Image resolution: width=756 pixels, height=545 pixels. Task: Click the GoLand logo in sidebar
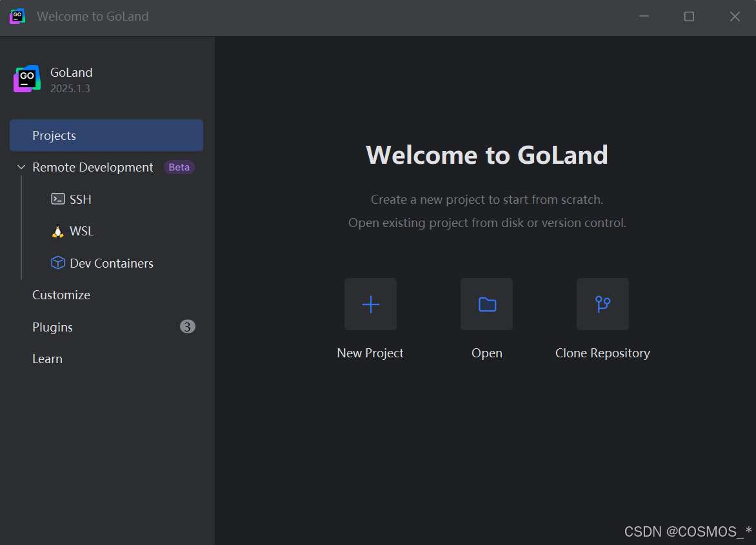click(x=27, y=79)
